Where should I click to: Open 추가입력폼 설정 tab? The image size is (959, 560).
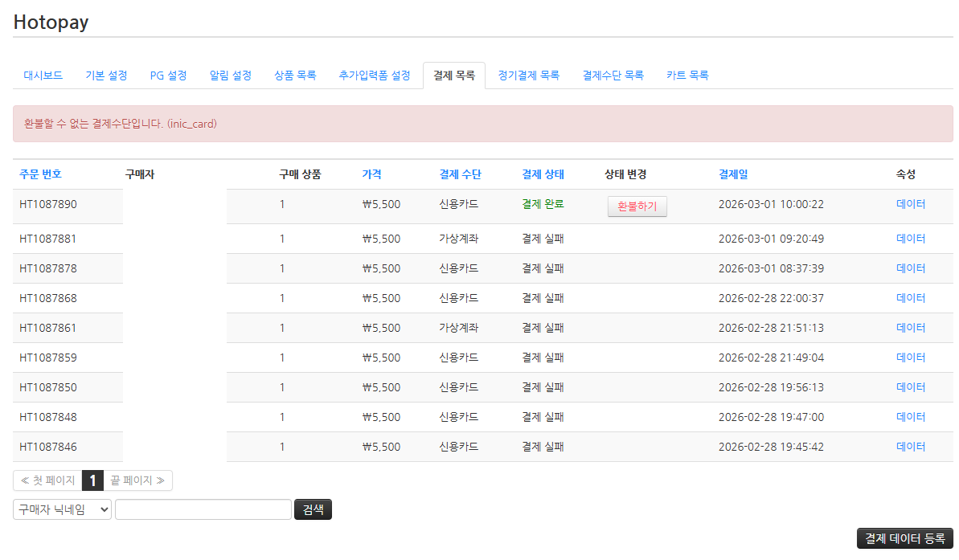coord(375,75)
